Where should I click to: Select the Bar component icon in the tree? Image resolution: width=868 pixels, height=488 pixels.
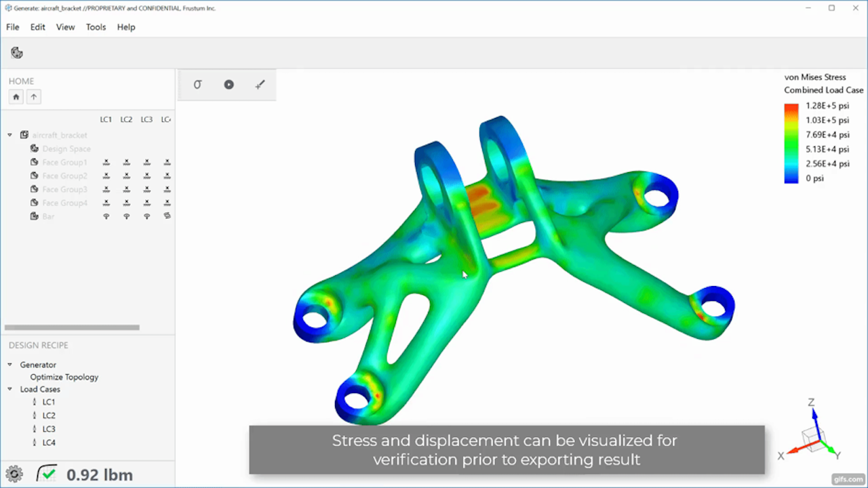[34, 216]
